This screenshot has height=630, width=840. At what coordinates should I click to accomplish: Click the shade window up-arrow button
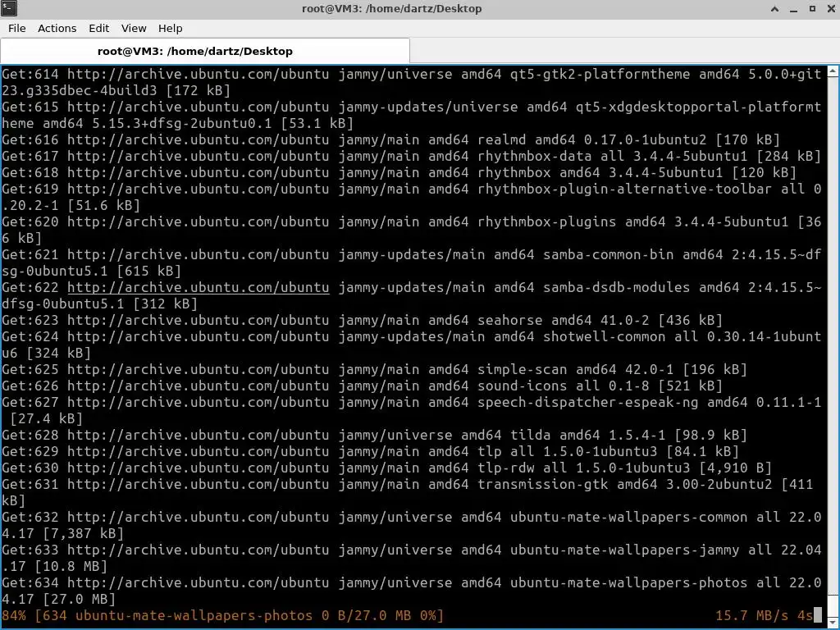point(774,9)
